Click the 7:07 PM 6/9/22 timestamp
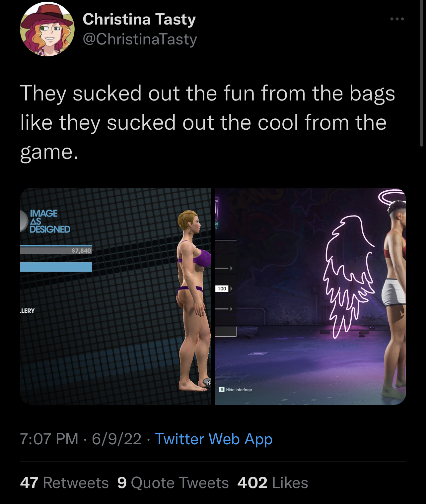426x504 pixels. pyautogui.click(x=81, y=439)
